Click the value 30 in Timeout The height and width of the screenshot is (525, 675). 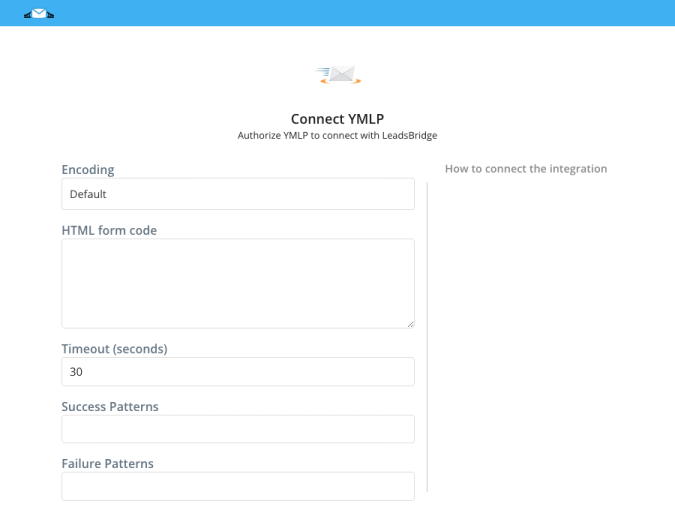76,372
